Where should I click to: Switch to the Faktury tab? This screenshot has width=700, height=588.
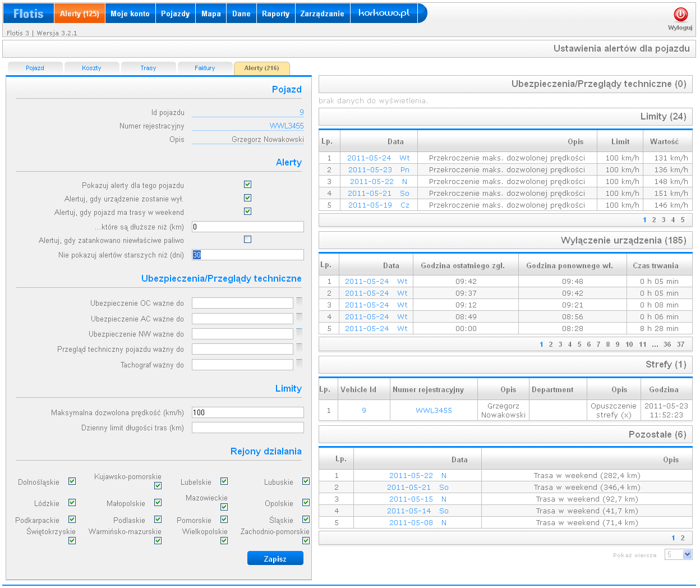(205, 68)
